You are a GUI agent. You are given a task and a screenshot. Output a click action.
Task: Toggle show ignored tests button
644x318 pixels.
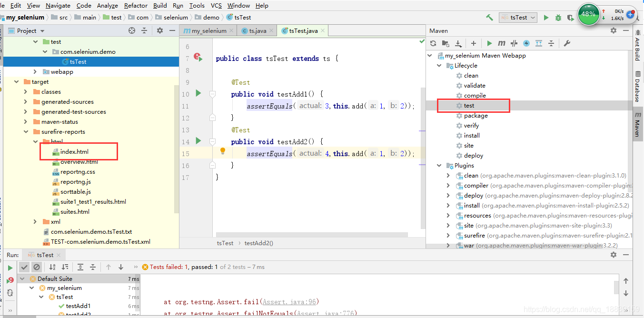click(37, 267)
